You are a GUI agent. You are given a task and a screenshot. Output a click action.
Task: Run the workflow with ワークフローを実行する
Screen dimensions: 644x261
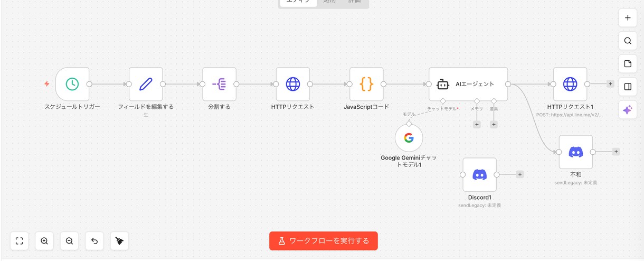coord(324,241)
